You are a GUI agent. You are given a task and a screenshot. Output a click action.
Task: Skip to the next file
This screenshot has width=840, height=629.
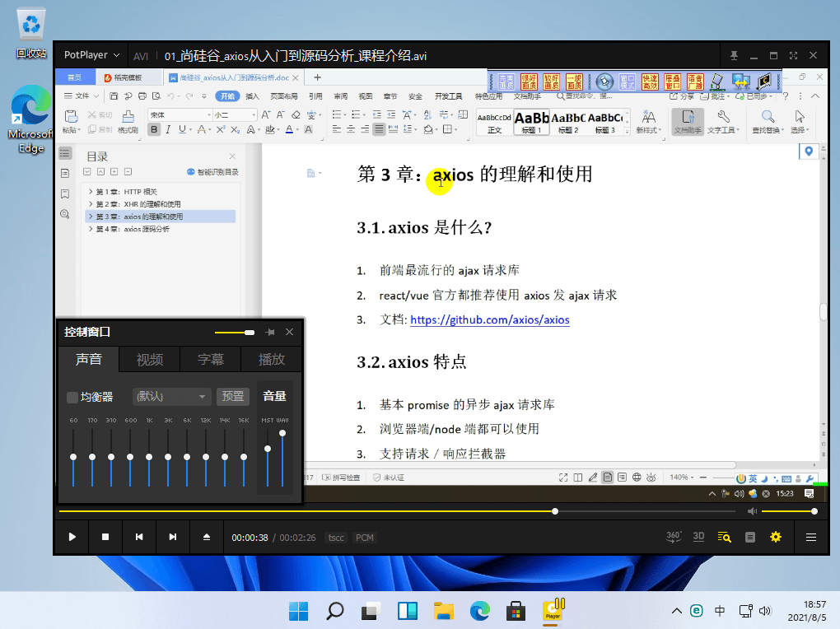[172, 537]
